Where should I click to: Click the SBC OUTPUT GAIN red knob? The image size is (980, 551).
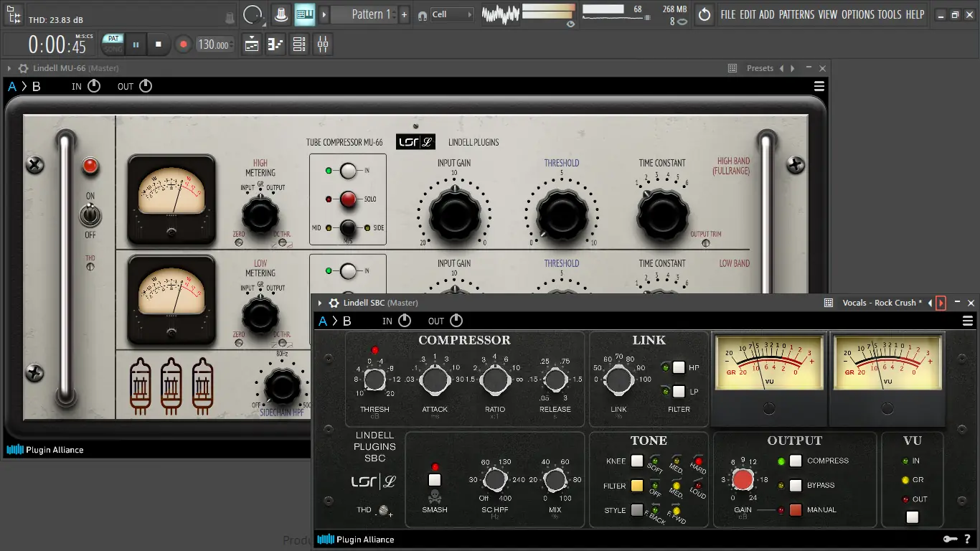point(743,480)
